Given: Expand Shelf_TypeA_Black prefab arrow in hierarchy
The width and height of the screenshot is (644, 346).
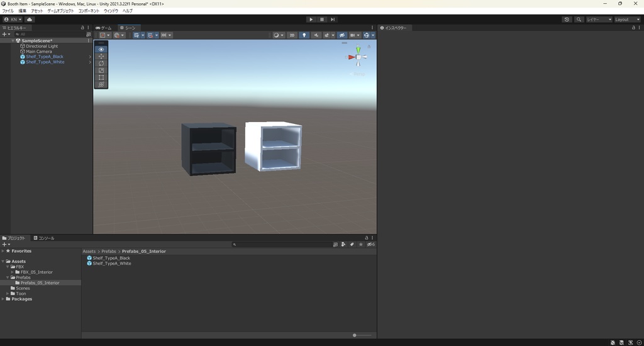Looking at the screenshot, I should (90, 57).
